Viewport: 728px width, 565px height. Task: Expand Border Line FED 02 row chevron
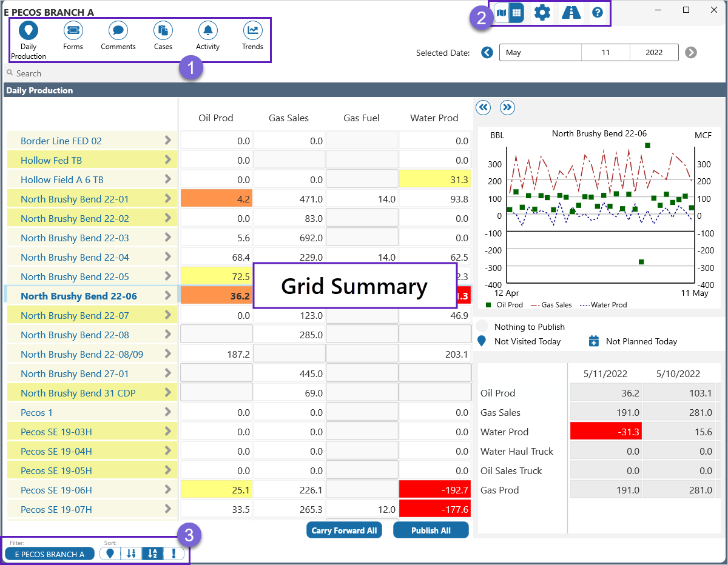pyautogui.click(x=168, y=141)
